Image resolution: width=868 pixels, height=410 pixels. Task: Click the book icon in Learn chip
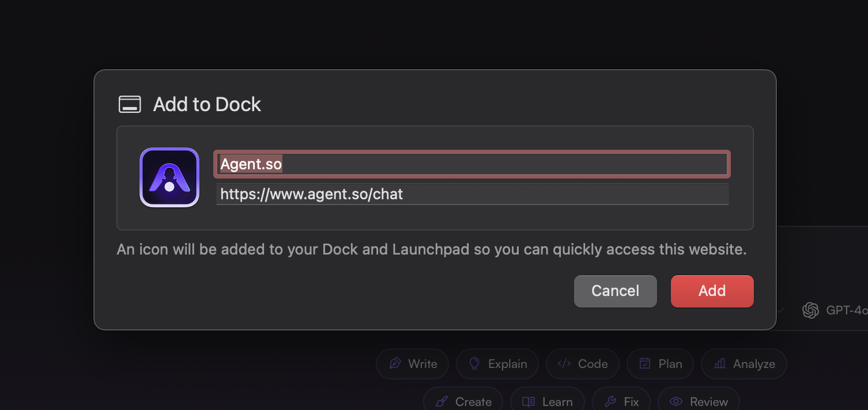point(529,402)
